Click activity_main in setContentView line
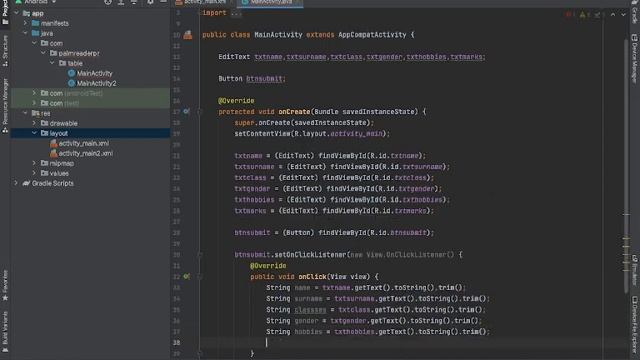This screenshot has height=360, width=640. [357, 134]
